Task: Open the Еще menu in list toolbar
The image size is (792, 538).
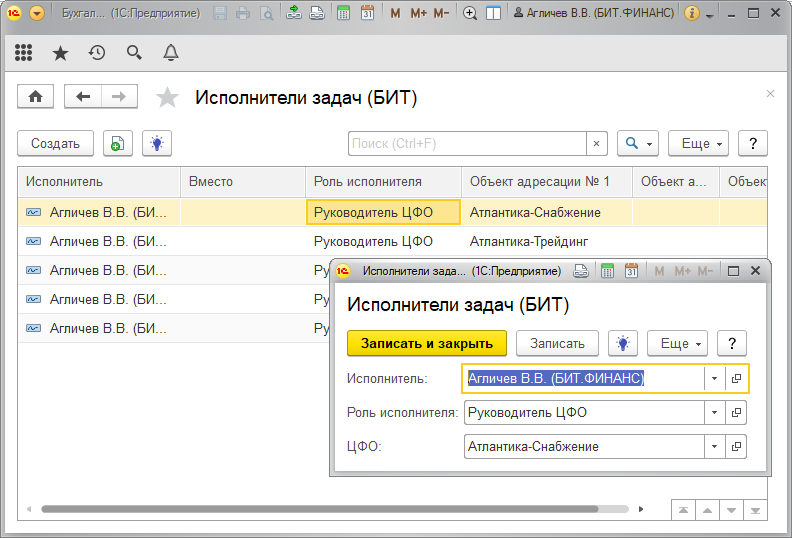Action: point(701,144)
